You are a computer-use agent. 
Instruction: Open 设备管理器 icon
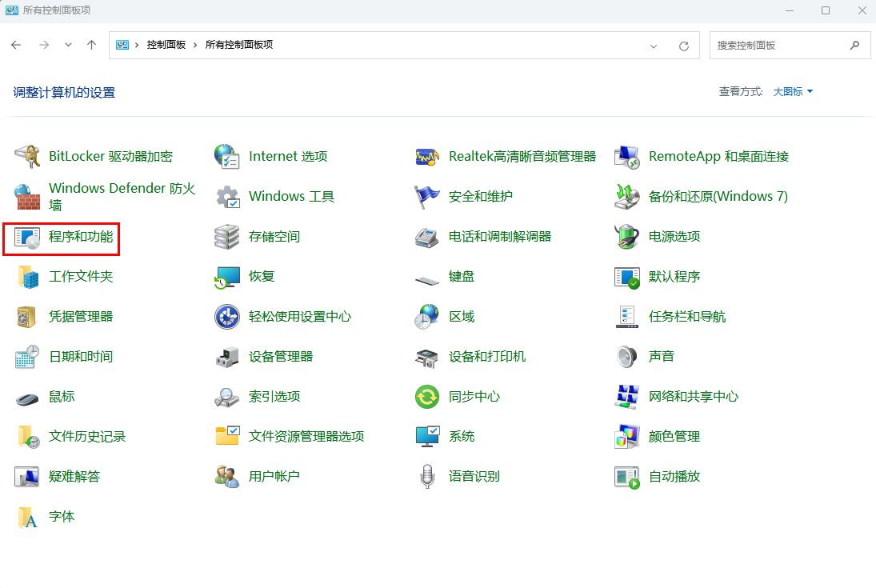(x=227, y=357)
